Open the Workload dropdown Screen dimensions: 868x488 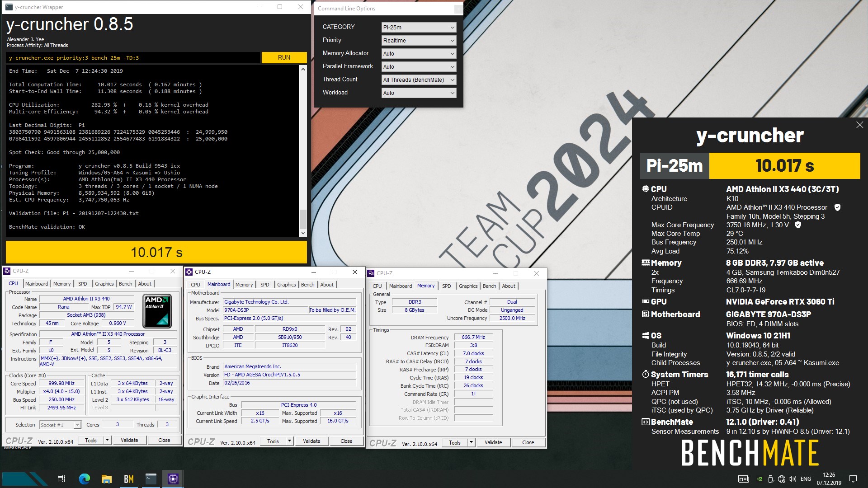(419, 93)
